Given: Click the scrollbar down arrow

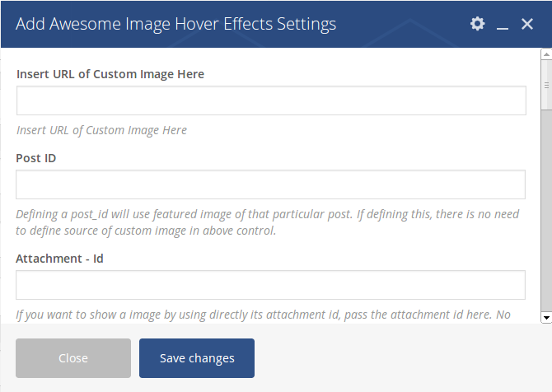Looking at the screenshot, I should pyautogui.click(x=546, y=317).
